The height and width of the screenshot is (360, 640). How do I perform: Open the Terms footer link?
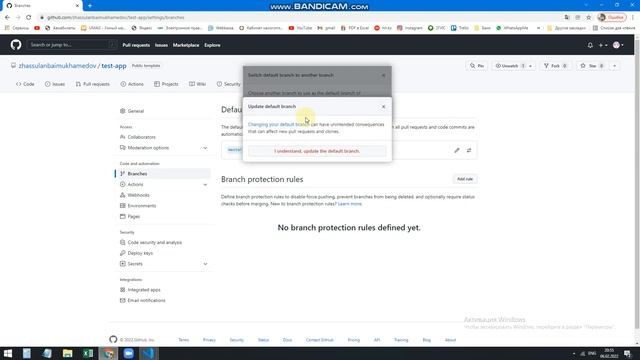pos(184,340)
